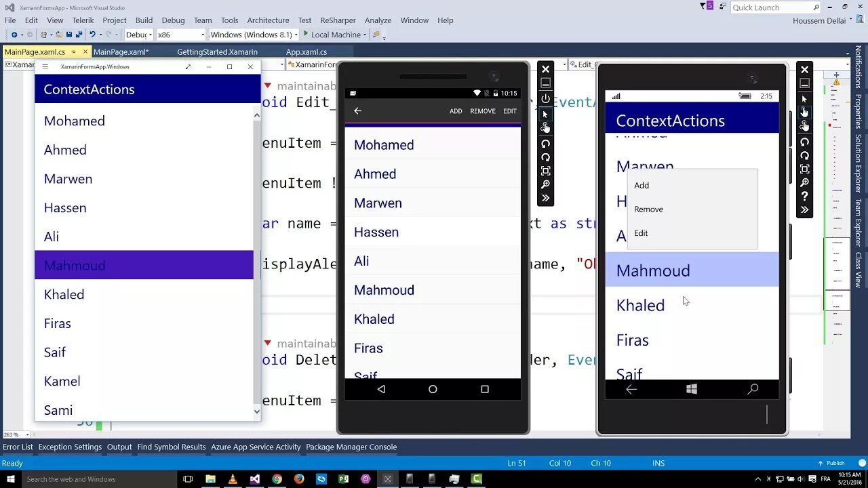Open help on Windows Phone emulator toolbar

(804, 196)
